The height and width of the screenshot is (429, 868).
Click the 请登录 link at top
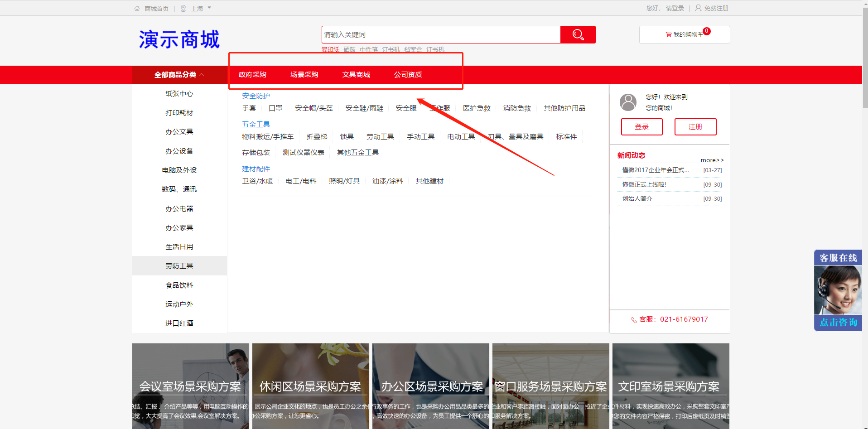[675, 8]
